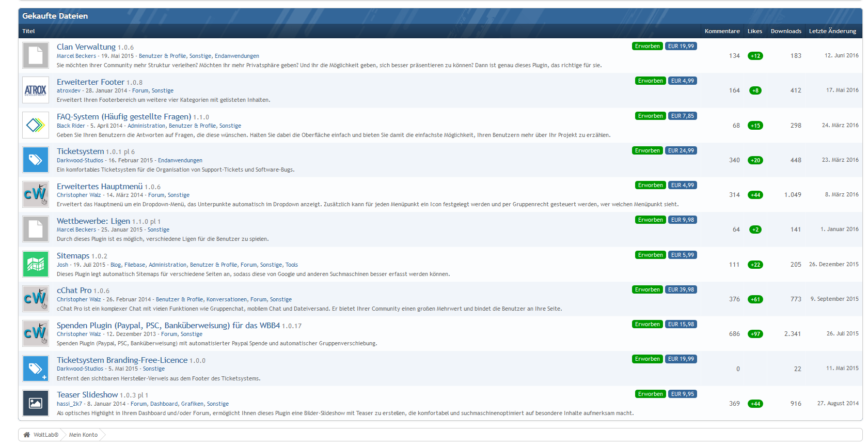Click the FAQ-System diamond icon
The height and width of the screenshot is (444, 868).
(x=36, y=125)
